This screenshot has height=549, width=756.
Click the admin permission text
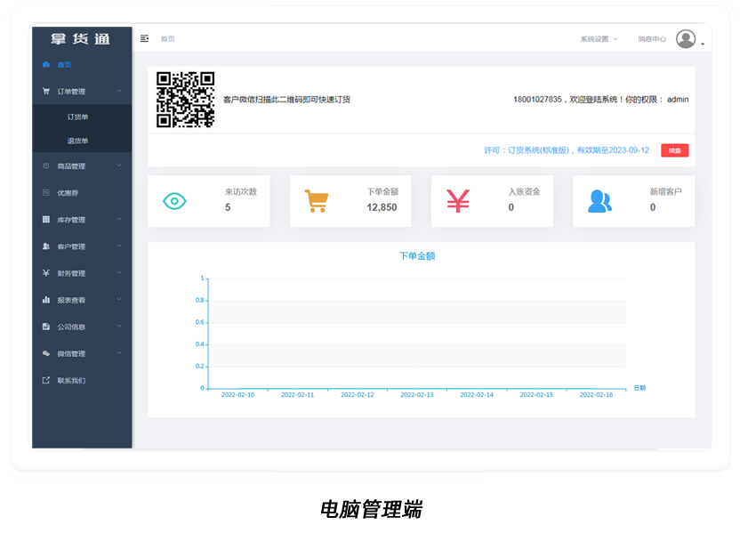point(678,100)
